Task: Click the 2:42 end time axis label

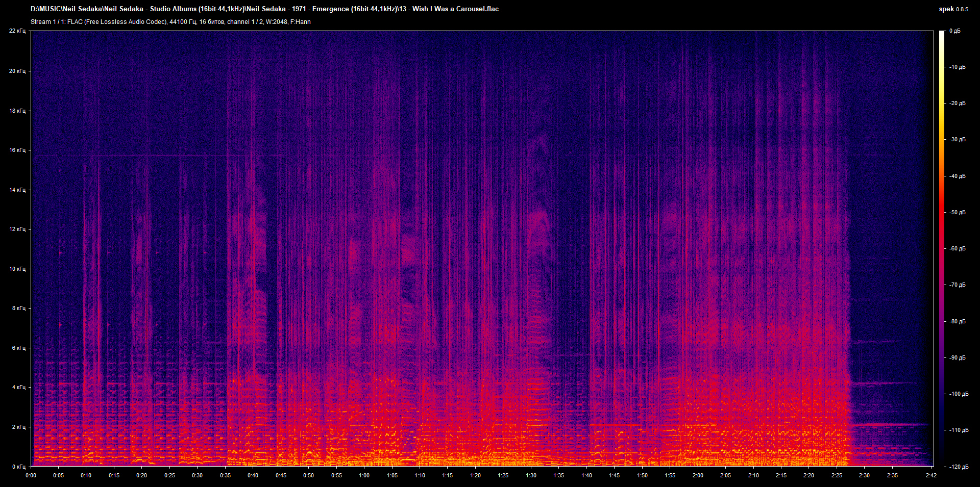Action: coord(932,476)
